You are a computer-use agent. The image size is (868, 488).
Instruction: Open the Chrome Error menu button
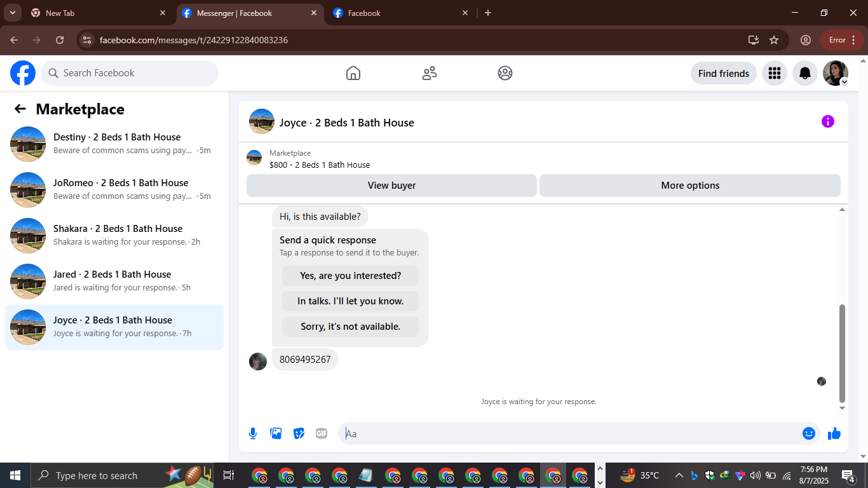click(x=843, y=40)
